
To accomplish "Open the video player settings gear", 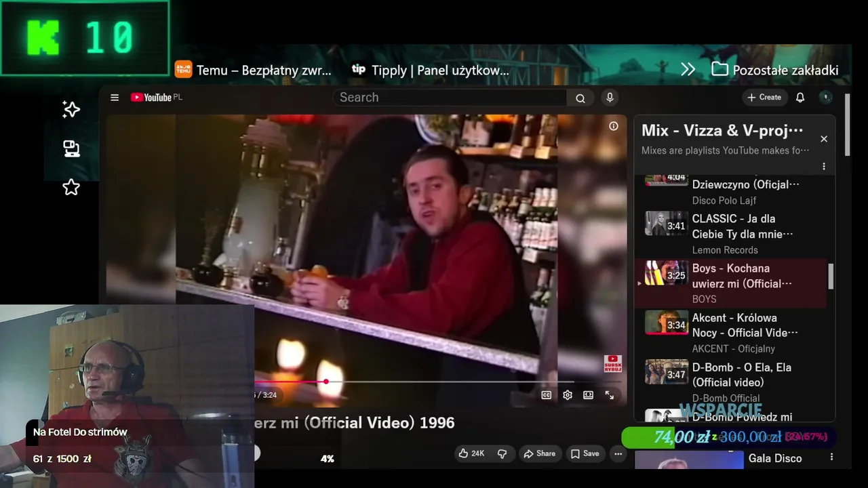I will coord(568,395).
